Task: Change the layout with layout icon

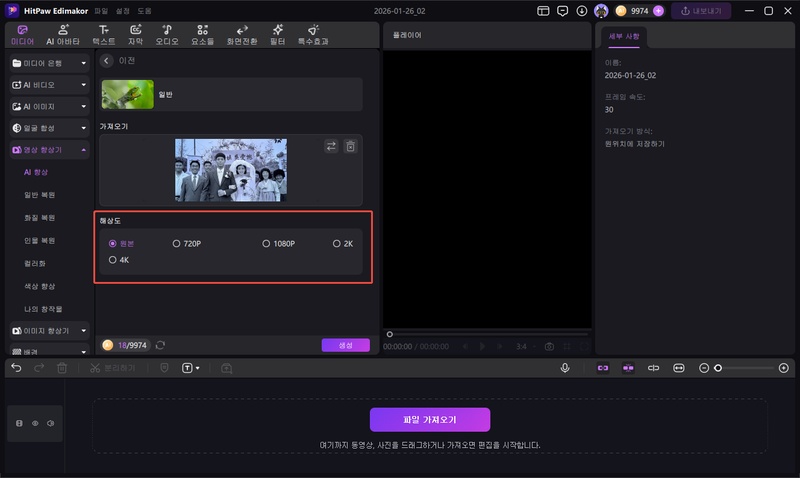Action: pyautogui.click(x=543, y=11)
